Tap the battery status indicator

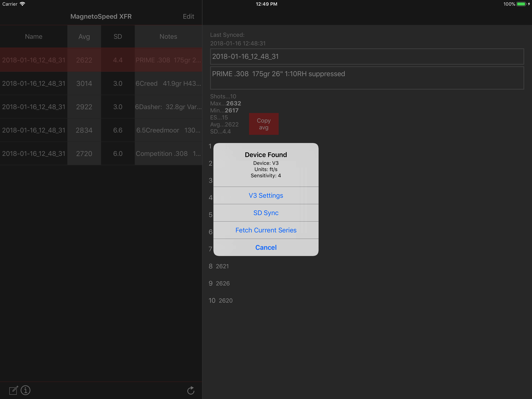tap(521, 4)
